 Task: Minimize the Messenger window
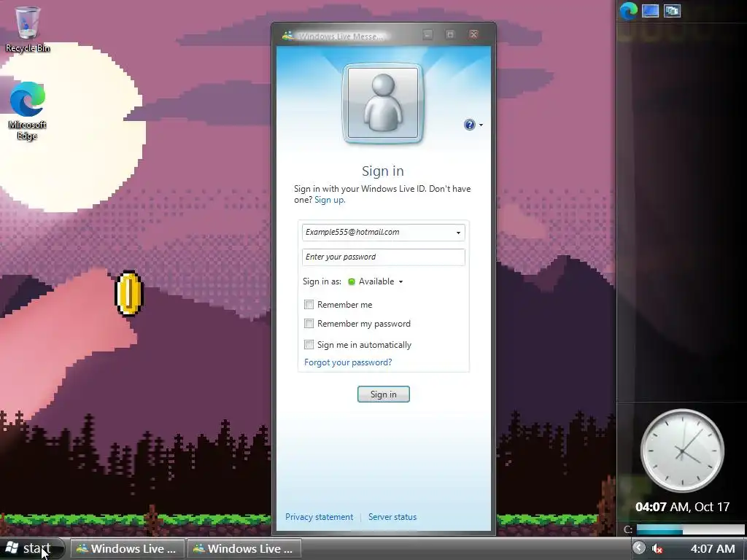pyautogui.click(x=427, y=35)
